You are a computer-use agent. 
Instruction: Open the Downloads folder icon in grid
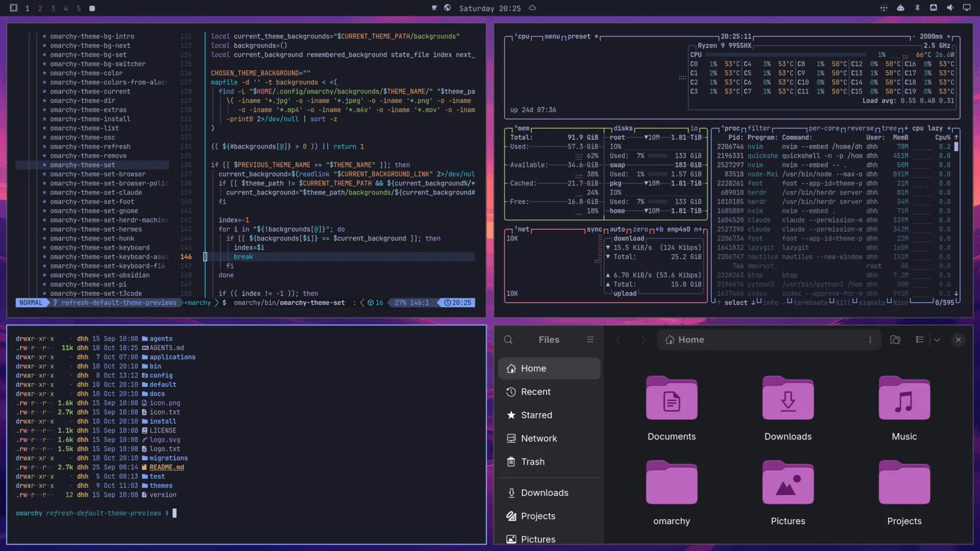point(788,408)
